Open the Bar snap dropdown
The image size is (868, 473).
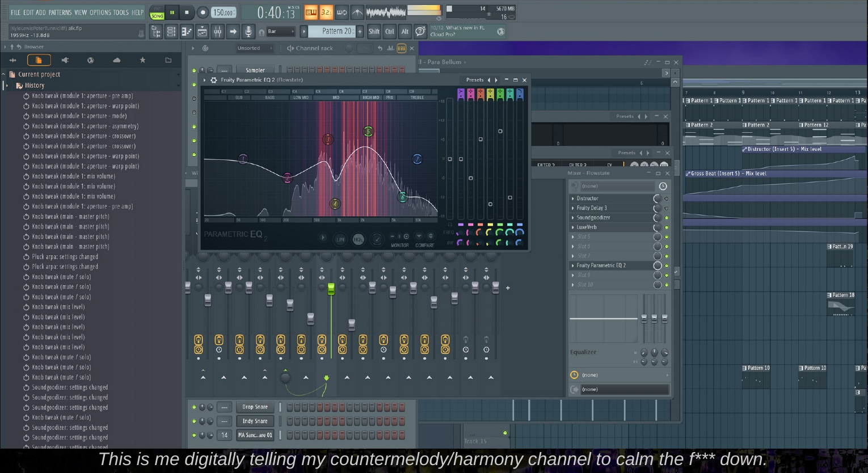[x=281, y=32]
